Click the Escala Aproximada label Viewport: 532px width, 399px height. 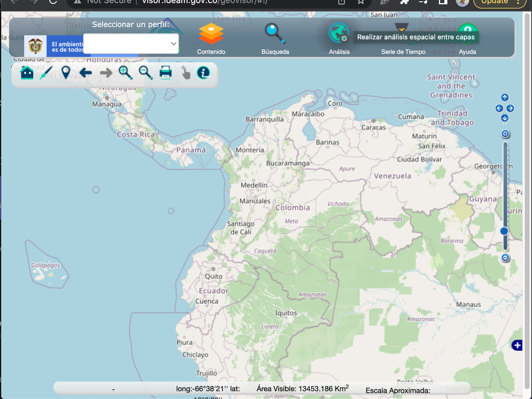pyautogui.click(x=398, y=391)
